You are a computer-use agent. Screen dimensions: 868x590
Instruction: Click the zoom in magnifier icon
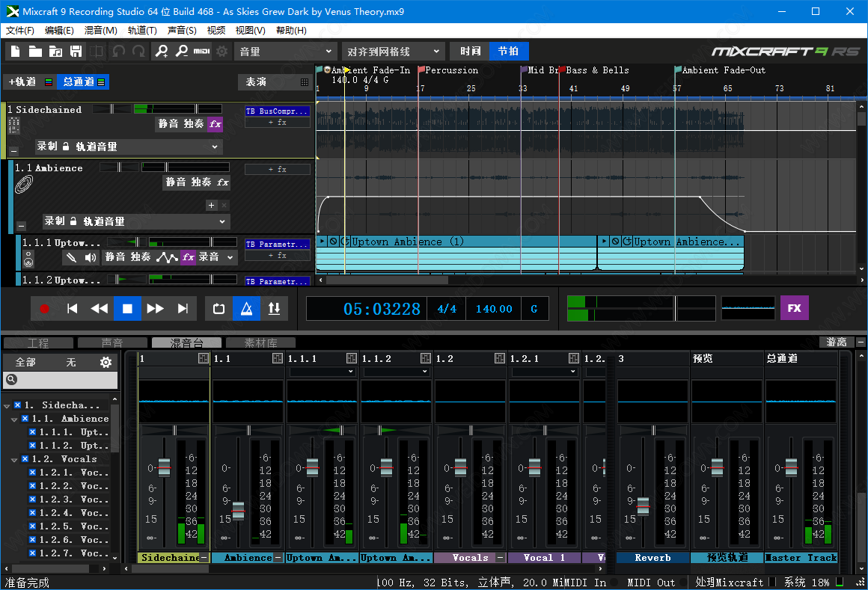161,51
